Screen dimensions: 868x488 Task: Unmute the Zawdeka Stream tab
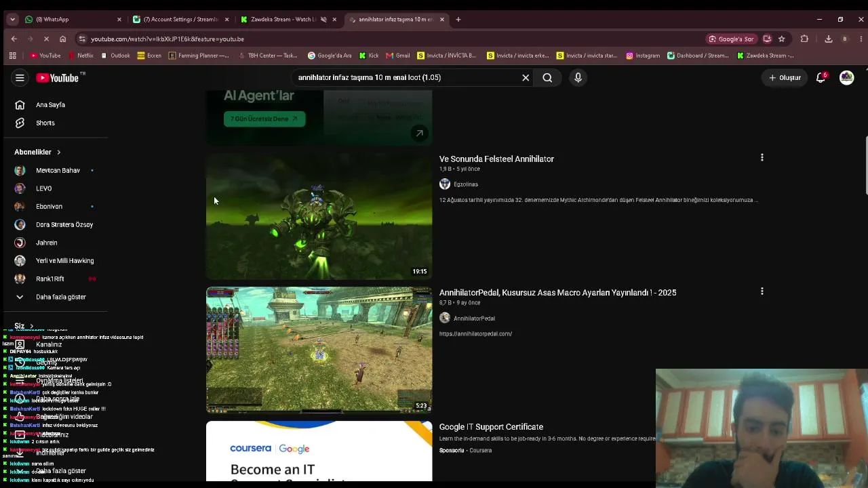[x=323, y=20]
